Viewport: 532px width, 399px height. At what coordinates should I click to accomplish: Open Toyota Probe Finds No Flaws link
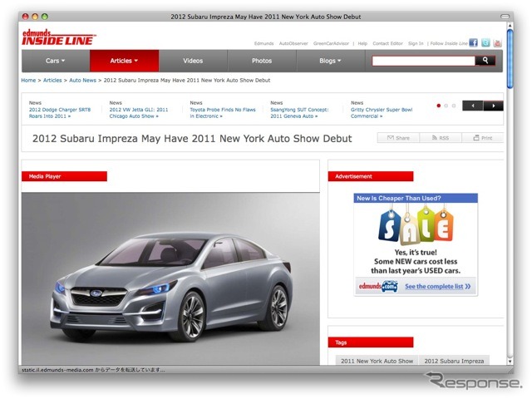tap(223, 113)
